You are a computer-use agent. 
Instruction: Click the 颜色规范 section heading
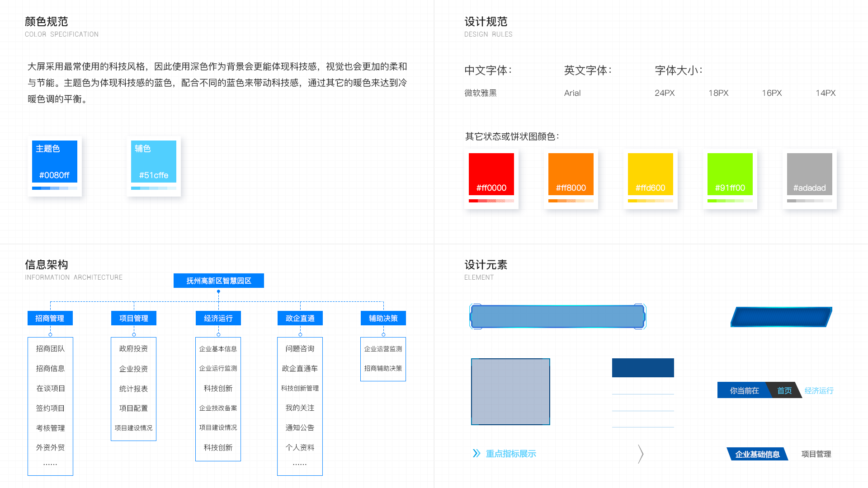click(47, 22)
